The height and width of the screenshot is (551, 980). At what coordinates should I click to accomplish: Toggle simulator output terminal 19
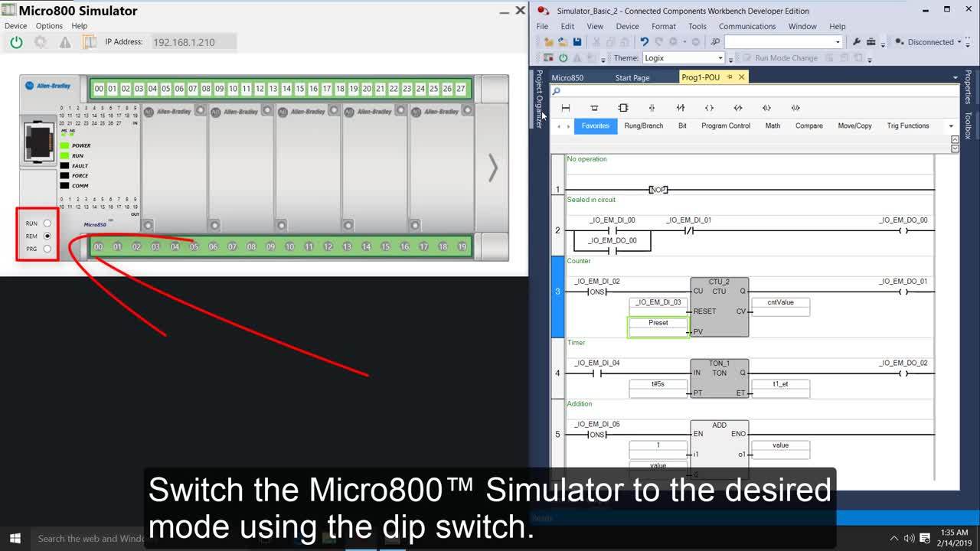coord(462,246)
